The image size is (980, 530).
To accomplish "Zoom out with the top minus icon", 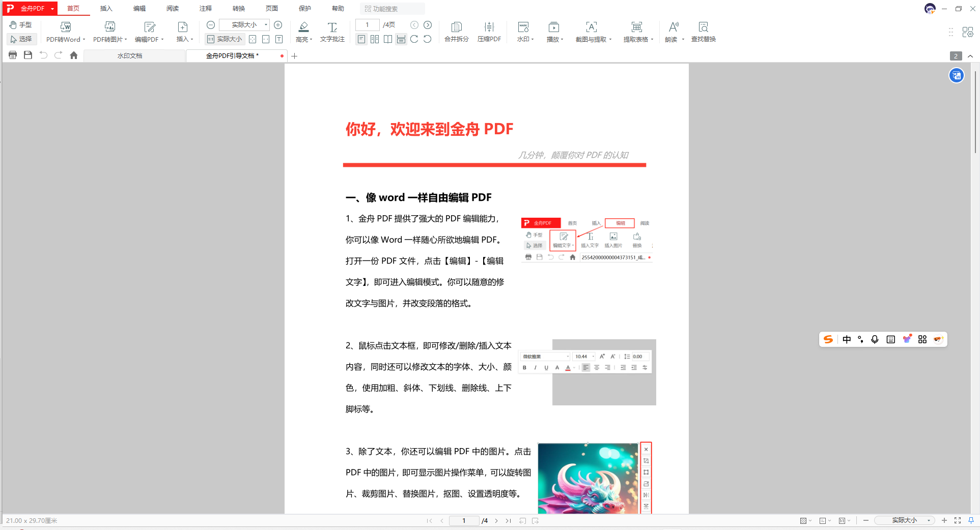I will [x=211, y=25].
